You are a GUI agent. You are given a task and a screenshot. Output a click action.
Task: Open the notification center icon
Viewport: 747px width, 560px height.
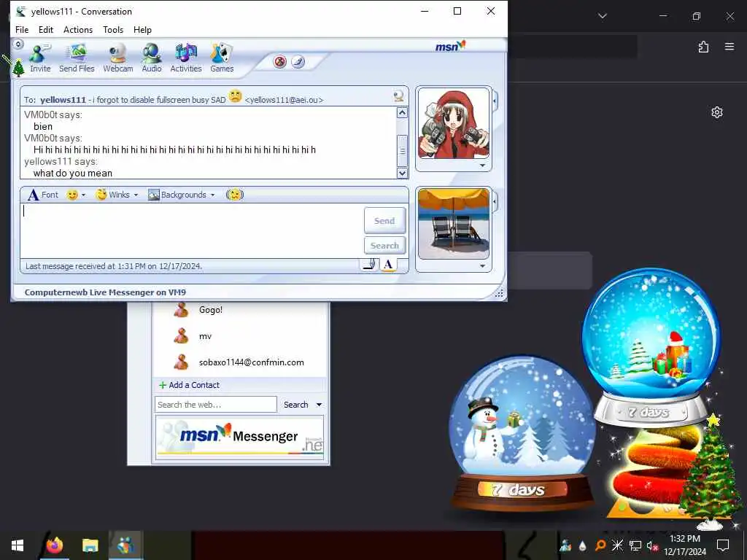723,545
